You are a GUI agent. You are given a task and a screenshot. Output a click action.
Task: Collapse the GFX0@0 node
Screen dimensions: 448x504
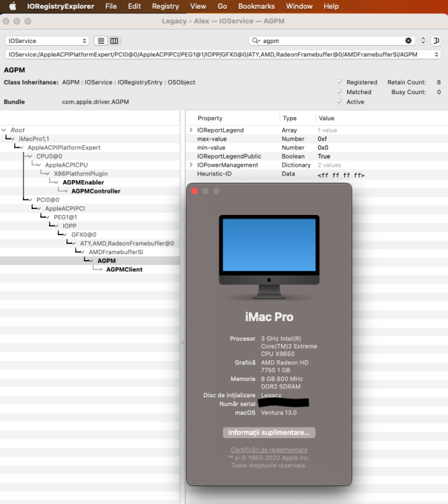[65, 235]
